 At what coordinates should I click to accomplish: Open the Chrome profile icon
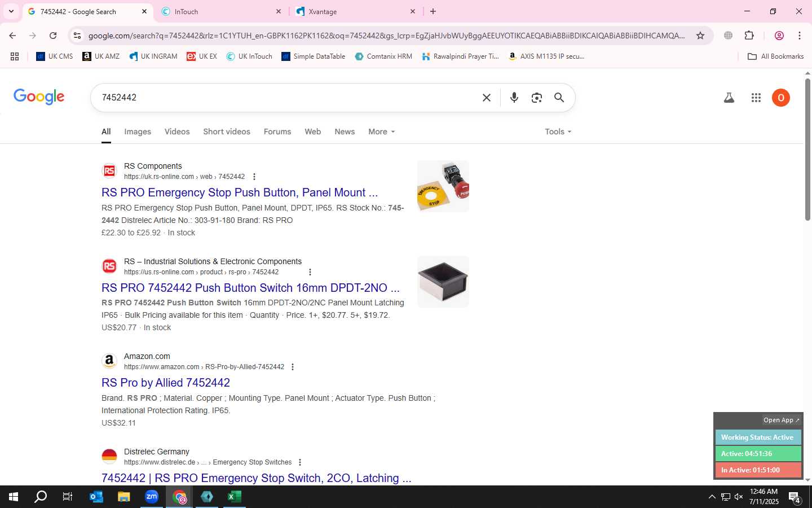pyautogui.click(x=779, y=36)
